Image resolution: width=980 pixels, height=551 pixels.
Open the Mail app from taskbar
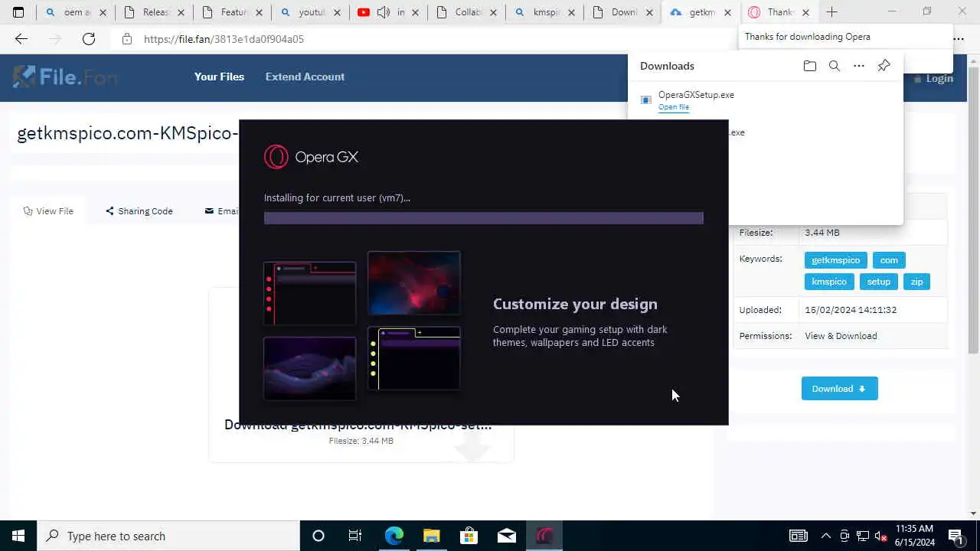pyautogui.click(x=507, y=536)
